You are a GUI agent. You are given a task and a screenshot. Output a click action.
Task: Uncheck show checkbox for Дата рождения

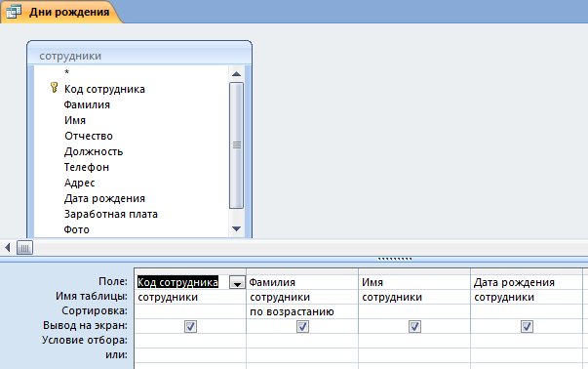tap(527, 327)
